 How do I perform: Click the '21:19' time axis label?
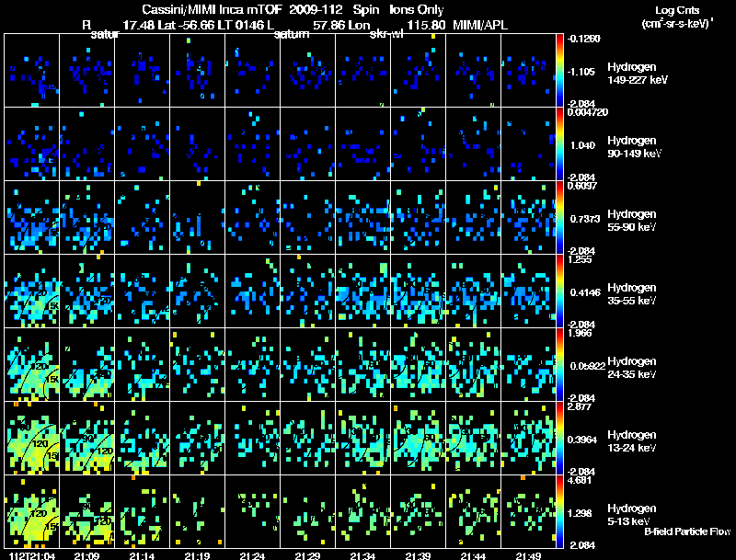point(197,555)
